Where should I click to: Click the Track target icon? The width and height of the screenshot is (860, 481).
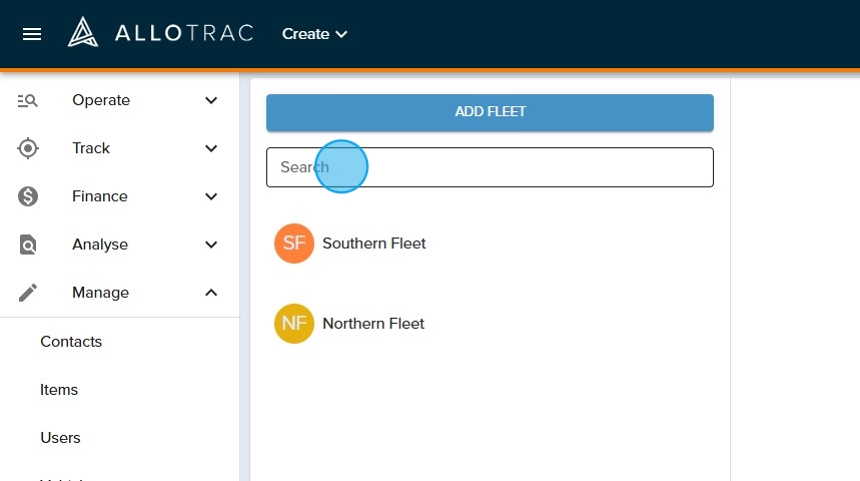pos(28,148)
